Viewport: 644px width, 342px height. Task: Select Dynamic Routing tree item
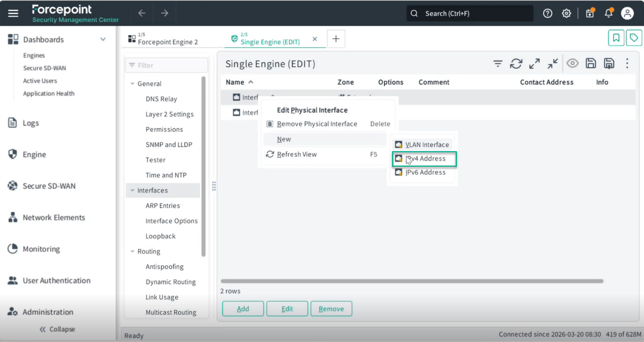point(170,282)
